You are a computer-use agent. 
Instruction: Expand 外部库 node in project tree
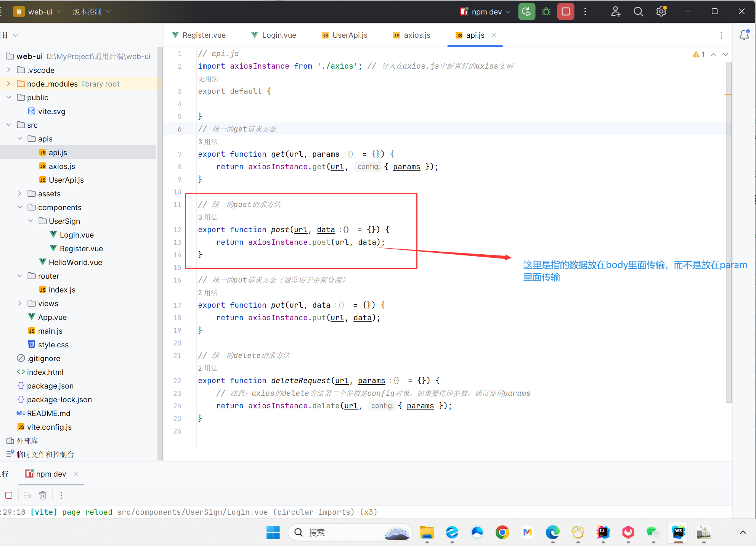point(22,441)
